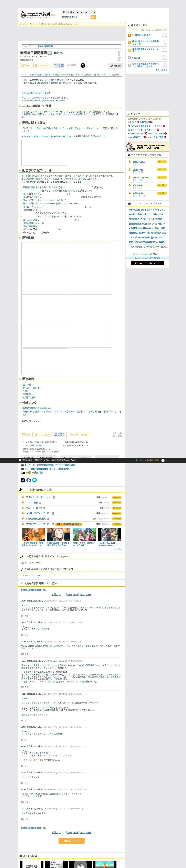Open ブルーアーカイブ advertised article
The height and width of the screenshot is (868, 186).
[x=34, y=508]
